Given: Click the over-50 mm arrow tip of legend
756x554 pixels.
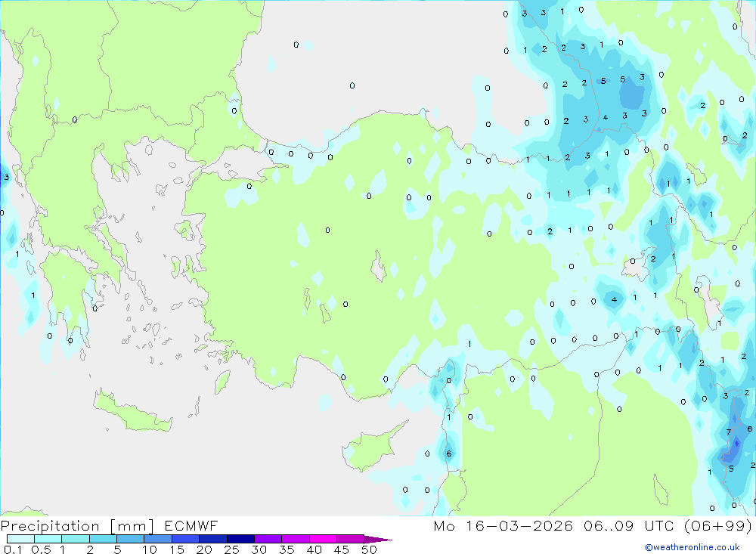Looking at the screenshot, I should (378, 540).
